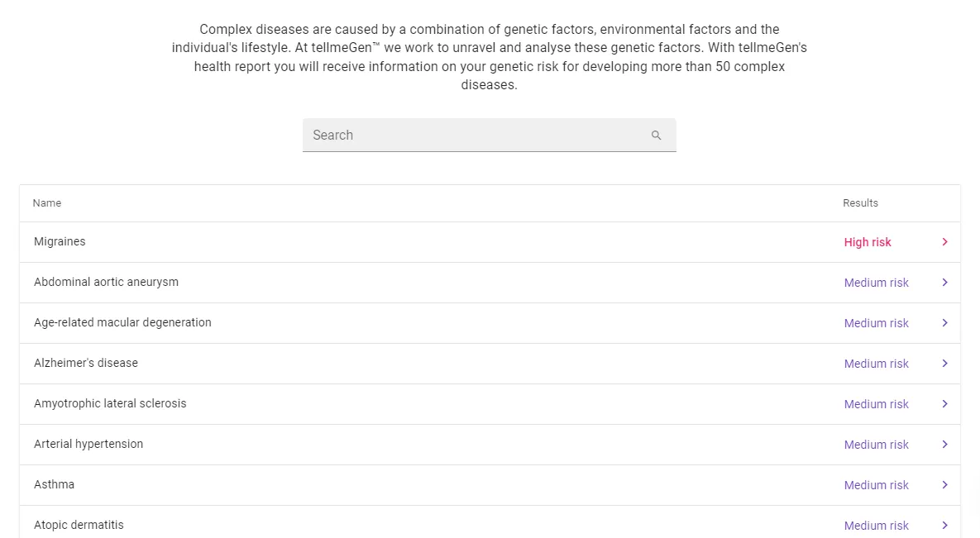Viewport: 980px width, 538px height.
Task: Open the Migraines disease entry
Action: pyautogui.click(x=60, y=242)
